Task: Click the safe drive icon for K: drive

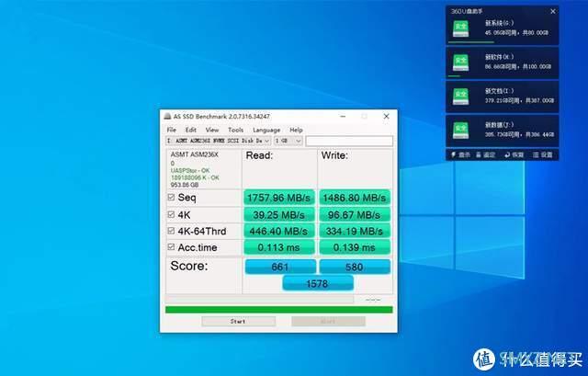Action: [460, 63]
